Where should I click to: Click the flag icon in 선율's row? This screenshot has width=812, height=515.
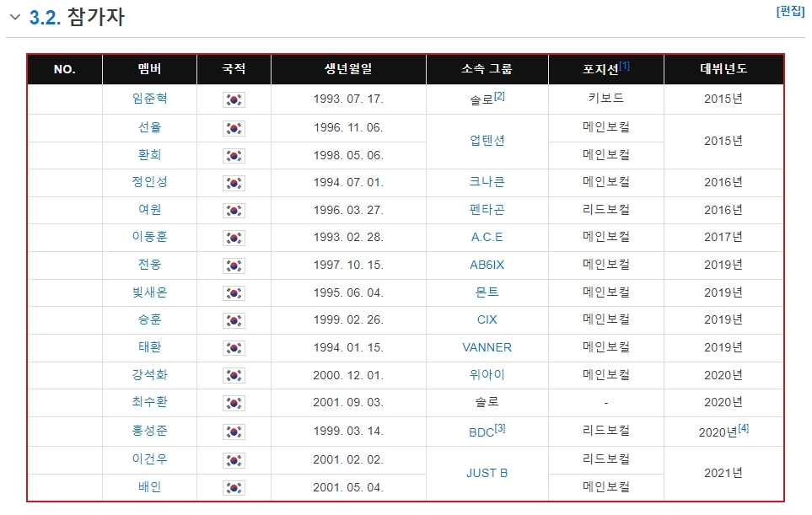[234, 128]
